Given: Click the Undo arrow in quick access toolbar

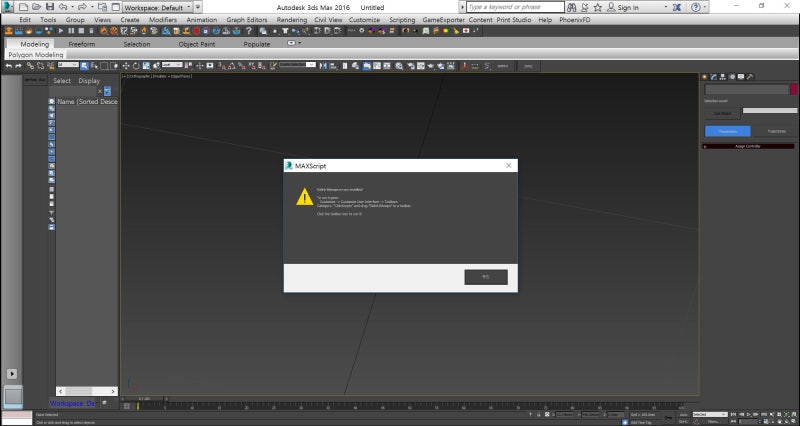Looking at the screenshot, I should tap(63, 7).
